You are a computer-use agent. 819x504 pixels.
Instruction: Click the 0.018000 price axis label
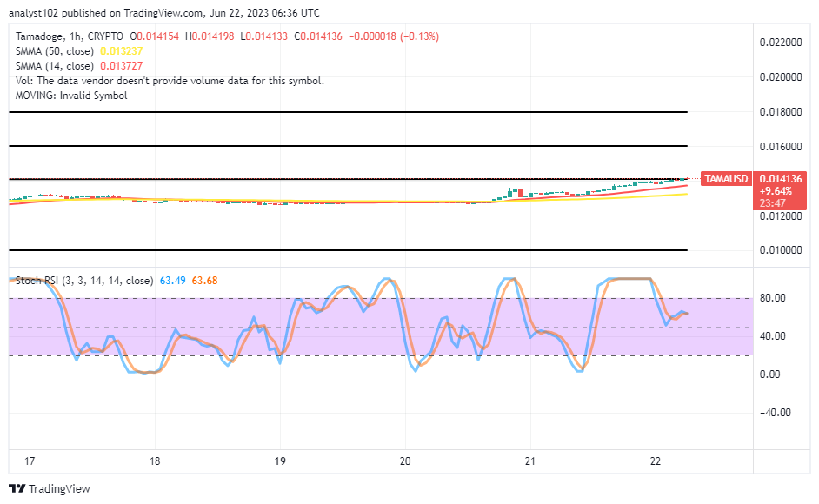point(781,112)
